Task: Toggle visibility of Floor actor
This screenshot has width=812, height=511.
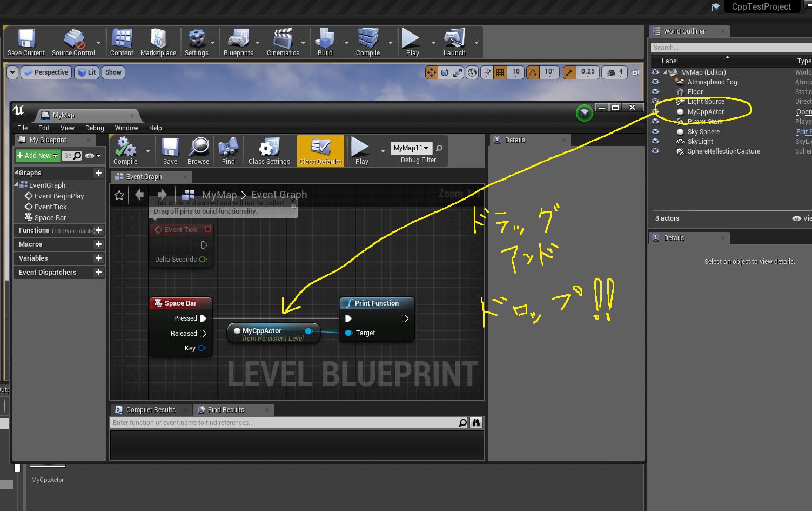Action: pyautogui.click(x=655, y=92)
